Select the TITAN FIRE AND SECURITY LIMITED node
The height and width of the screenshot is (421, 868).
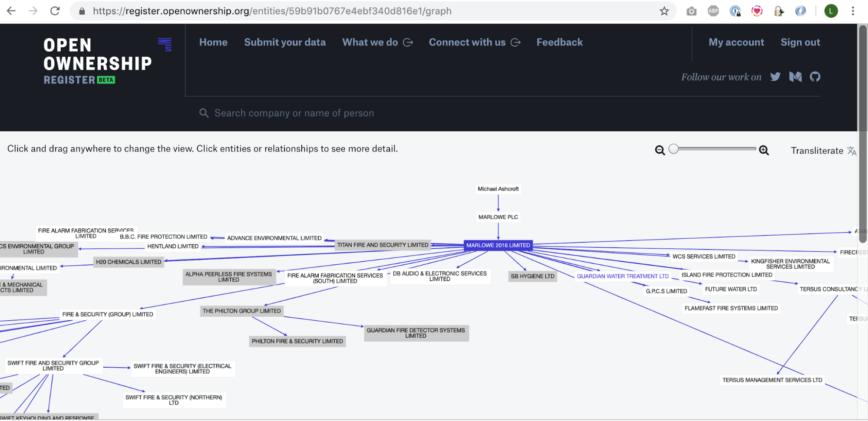pyautogui.click(x=383, y=245)
